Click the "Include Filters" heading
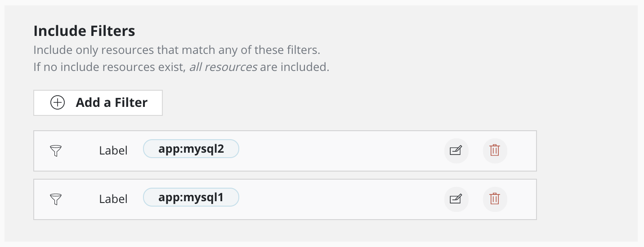This screenshot has height=247, width=644. 84,31
